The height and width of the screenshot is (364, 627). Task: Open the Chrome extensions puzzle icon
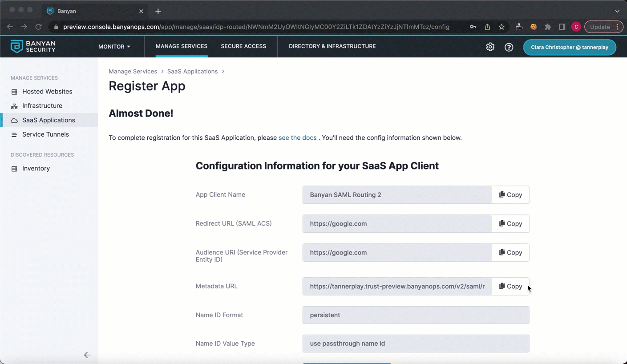click(x=548, y=27)
